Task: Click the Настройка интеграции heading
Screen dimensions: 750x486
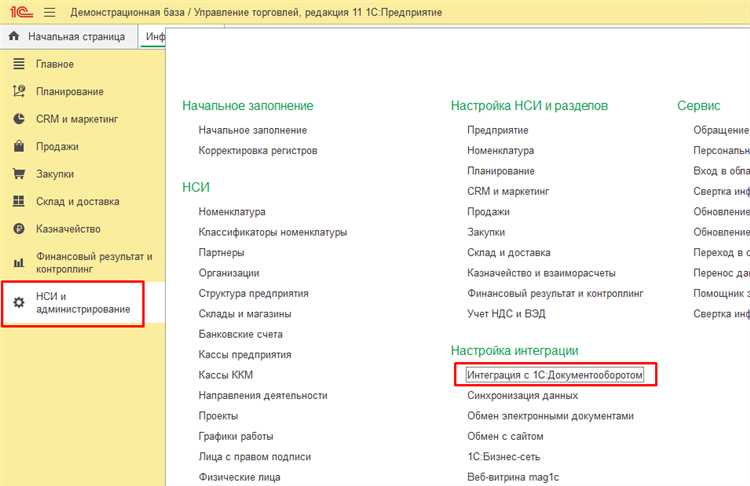Action: point(515,351)
